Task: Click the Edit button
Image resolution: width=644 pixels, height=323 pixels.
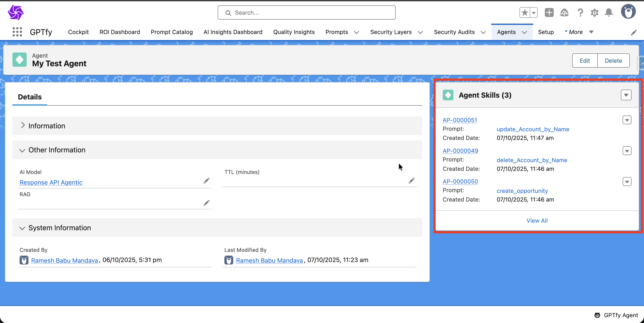Action: pyautogui.click(x=584, y=61)
